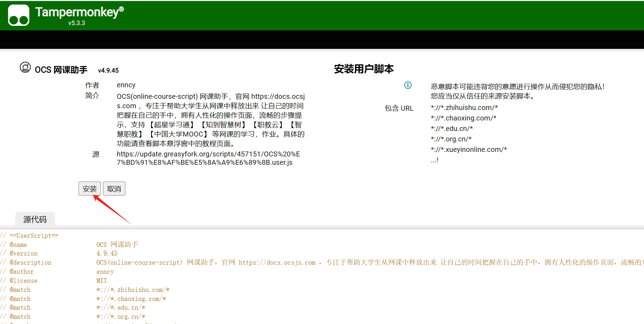This screenshot has width=644, height=324.
Task: Click the *://*.edu.cn/* include URL
Action: [452, 128]
